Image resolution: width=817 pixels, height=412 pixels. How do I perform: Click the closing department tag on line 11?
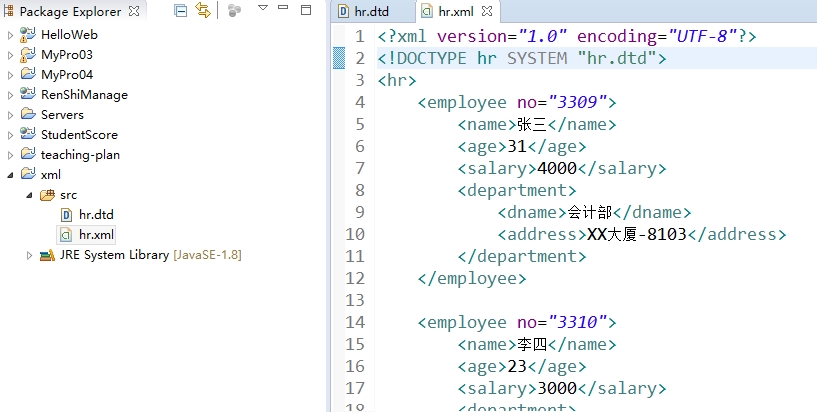click(x=522, y=256)
